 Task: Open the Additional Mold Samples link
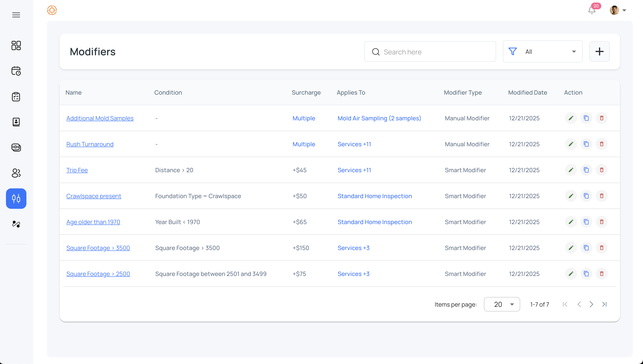[100, 118]
